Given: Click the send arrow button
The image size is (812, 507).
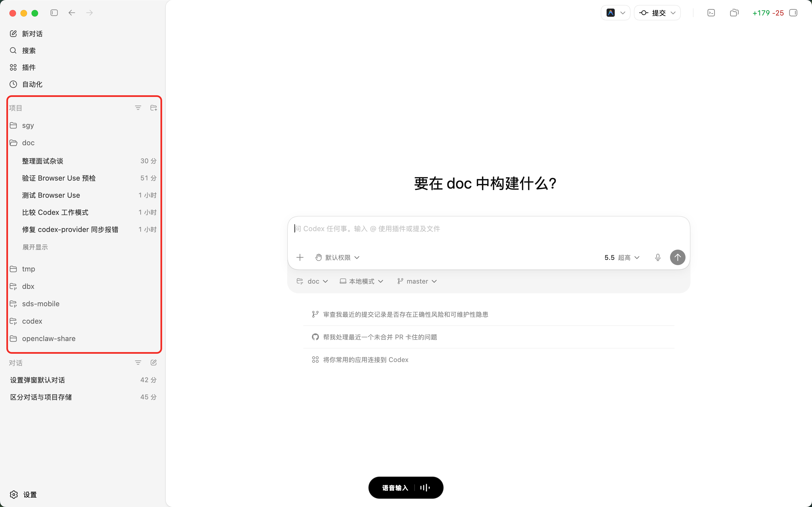Looking at the screenshot, I should pos(677,257).
